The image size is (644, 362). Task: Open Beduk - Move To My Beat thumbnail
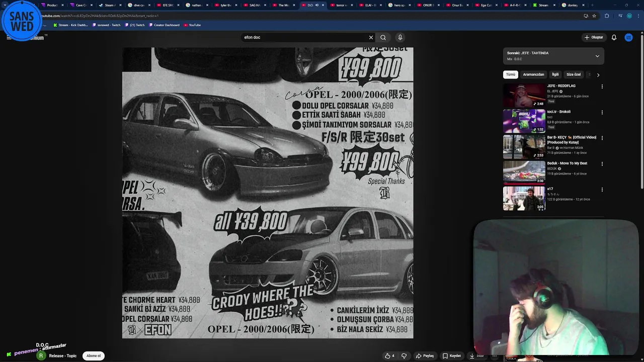tap(524, 172)
